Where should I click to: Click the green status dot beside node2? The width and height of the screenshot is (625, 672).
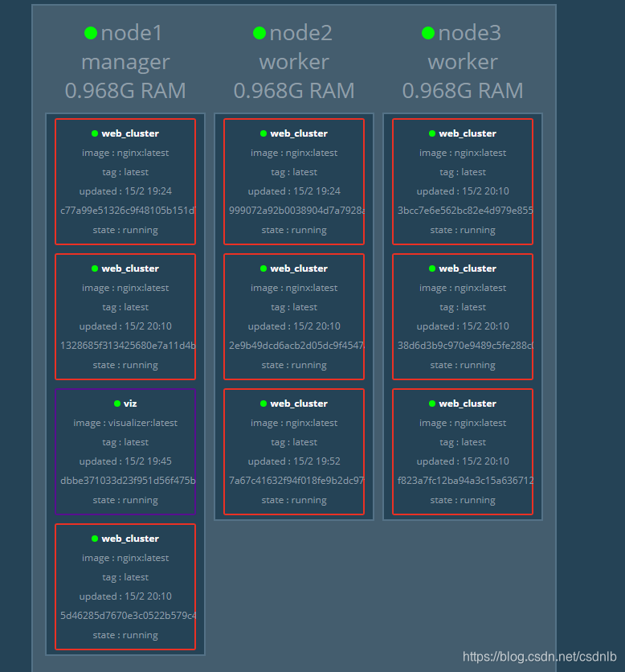click(259, 33)
